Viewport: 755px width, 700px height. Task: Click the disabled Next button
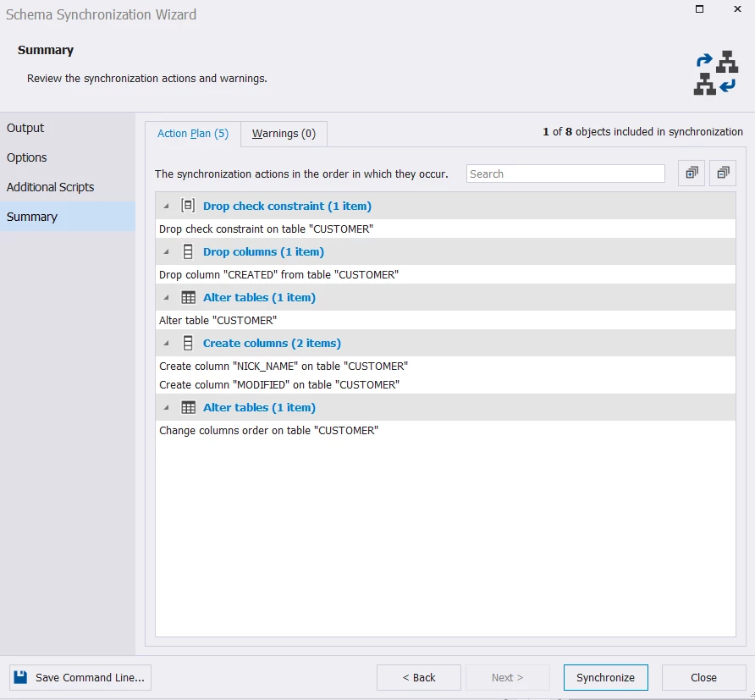click(x=508, y=677)
